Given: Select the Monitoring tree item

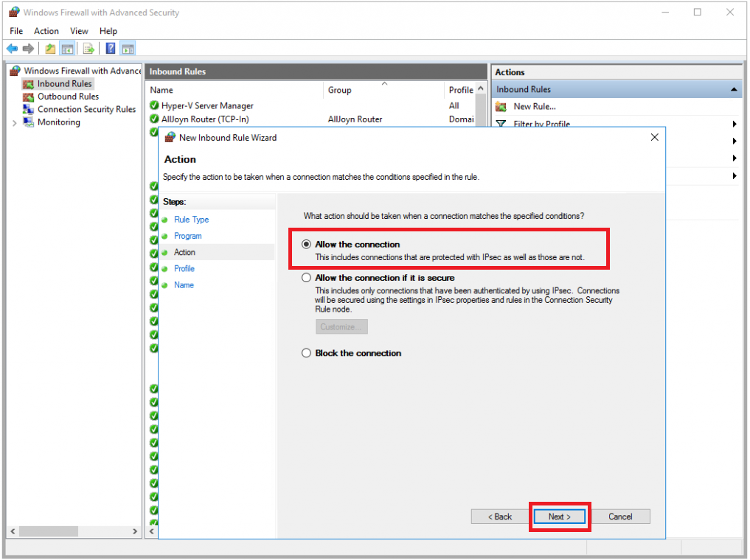Looking at the screenshot, I should tap(59, 122).
